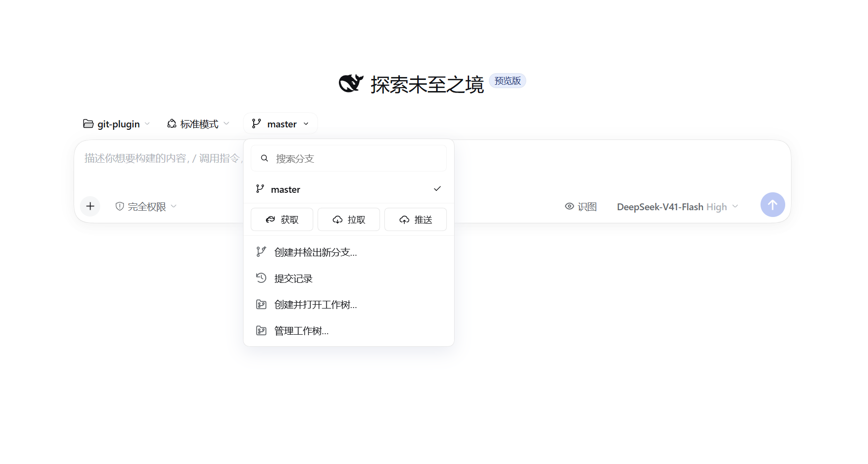Image resolution: width=868 pixels, height=464 pixels.
Task: Click the worktree icon beside 管理工作树
Action: tap(261, 330)
